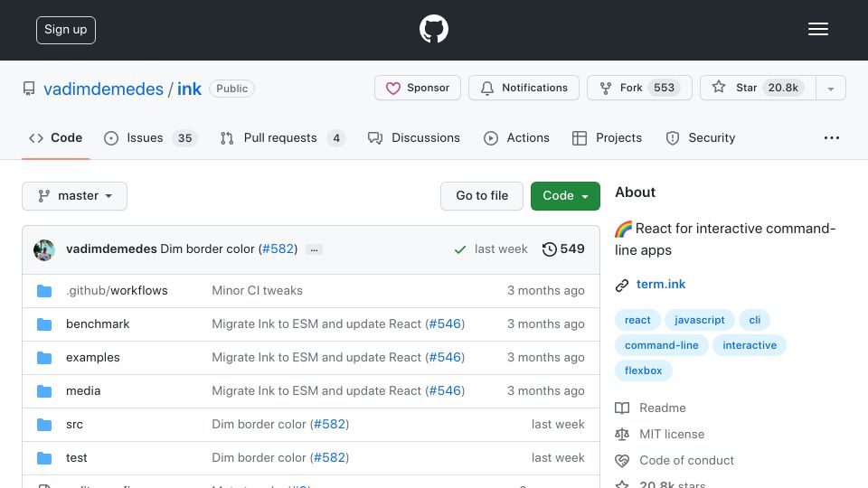Click the repository book icon
The width and height of the screenshot is (868, 488).
(29, 89)
